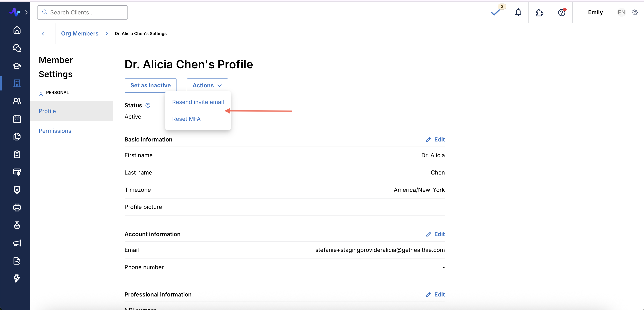Image resolution: width=644 pixels, height=310 pixels.
Task: Open the tasks checkmark icon
Action: click(x=495, y=12)
